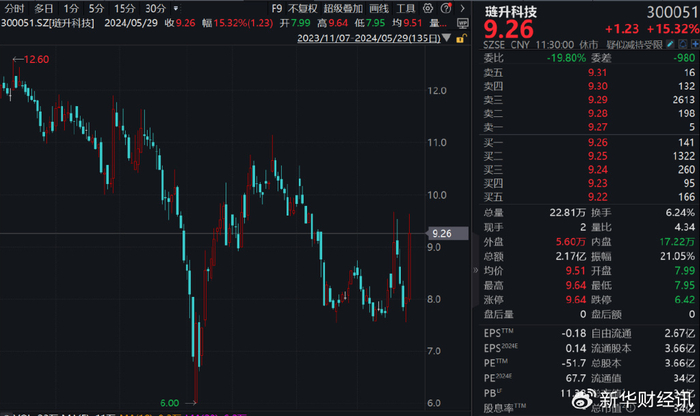Screen dimensions: 700x416
Task: Click the chart header 300051.SZ stock name
Action: pyautogui.click(x=47, y=23)
